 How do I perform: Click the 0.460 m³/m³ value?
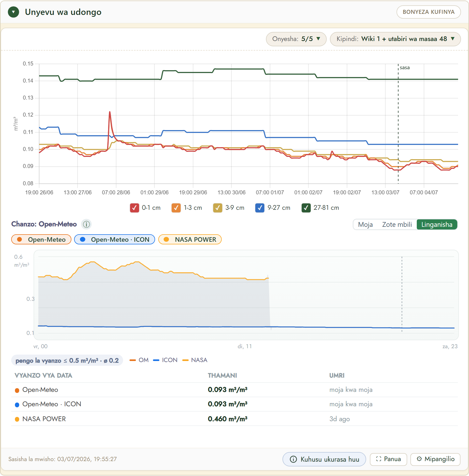click(x=228, y=419)
